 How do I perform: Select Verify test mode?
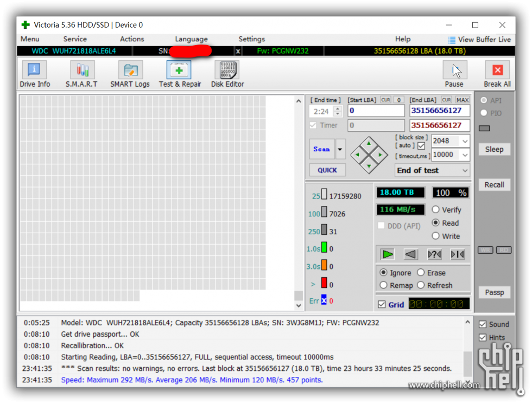435,209
